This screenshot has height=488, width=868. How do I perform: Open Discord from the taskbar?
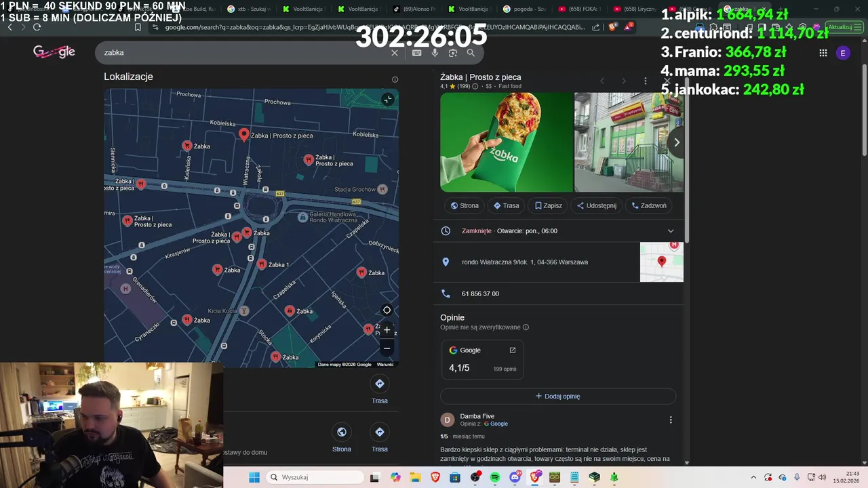[515, 478]
